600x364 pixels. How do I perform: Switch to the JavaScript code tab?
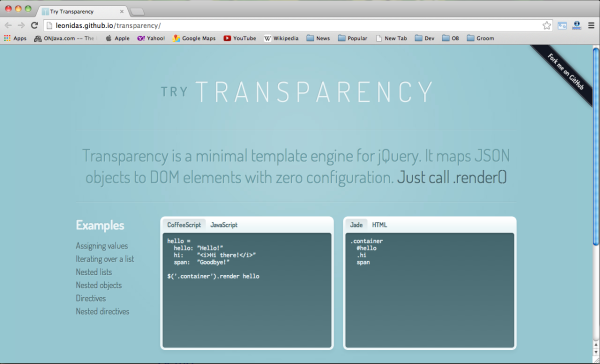coord(224,225)
